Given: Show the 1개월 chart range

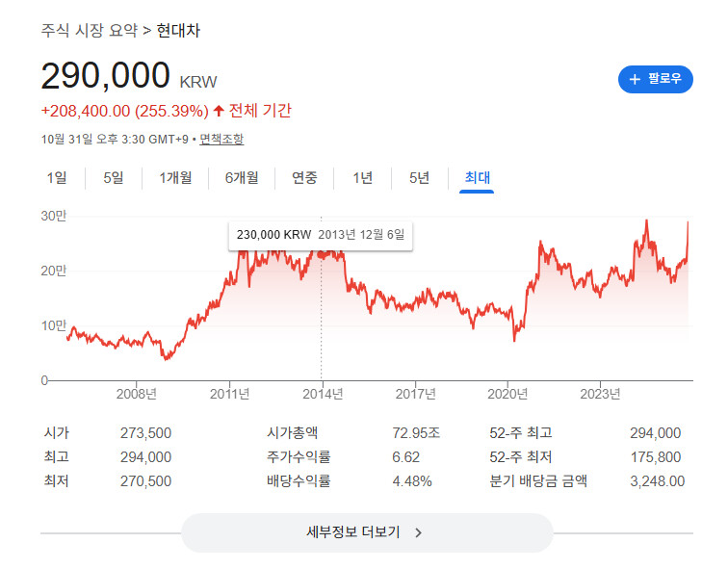Looking at the screenshot, I should [175, 177].
